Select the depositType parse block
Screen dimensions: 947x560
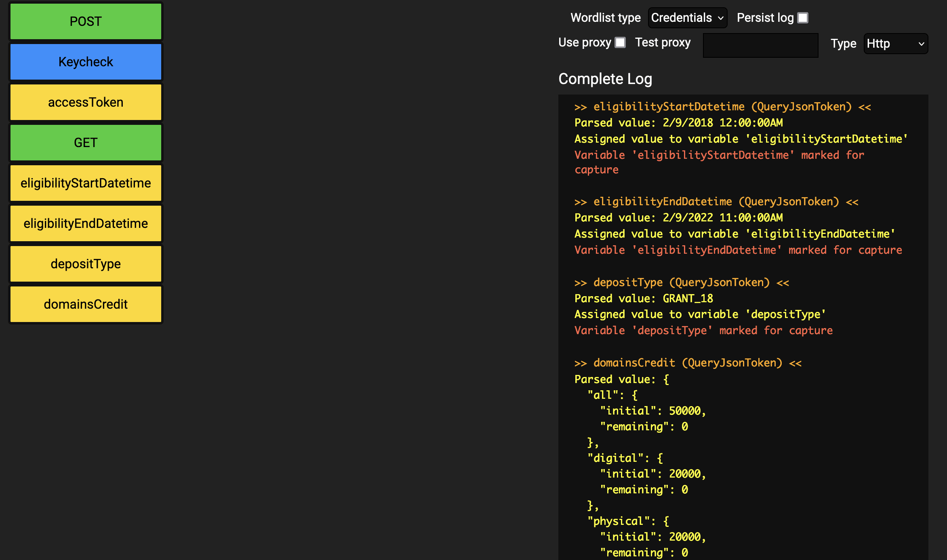pos(86,264)
